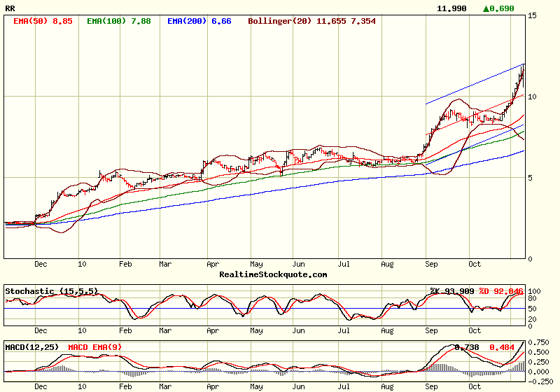560x392 pixels.
Task: Click the Oct label below the MACD panel
Action: tap(475, 385)
